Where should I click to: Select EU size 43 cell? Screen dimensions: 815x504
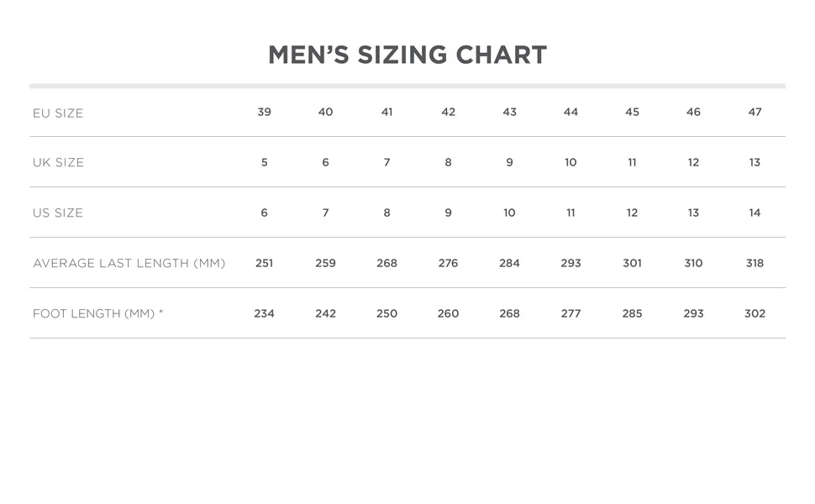tap(509, 113)
